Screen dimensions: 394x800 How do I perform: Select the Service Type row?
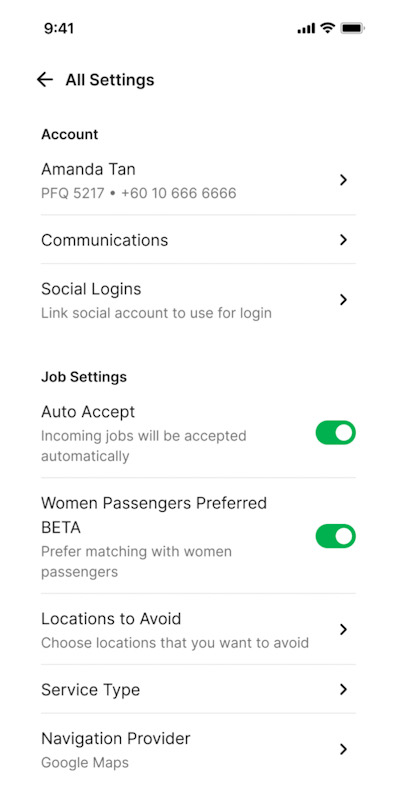(198, 690)
